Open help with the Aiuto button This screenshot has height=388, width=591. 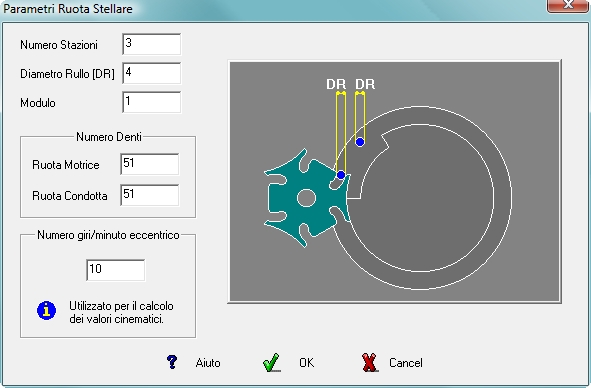208,363
